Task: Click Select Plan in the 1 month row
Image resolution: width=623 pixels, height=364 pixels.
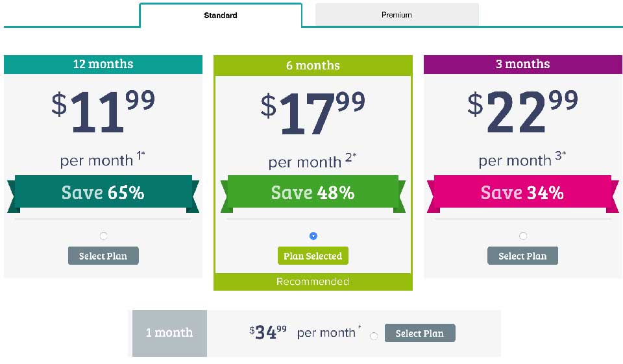Action: click(420, 333)
